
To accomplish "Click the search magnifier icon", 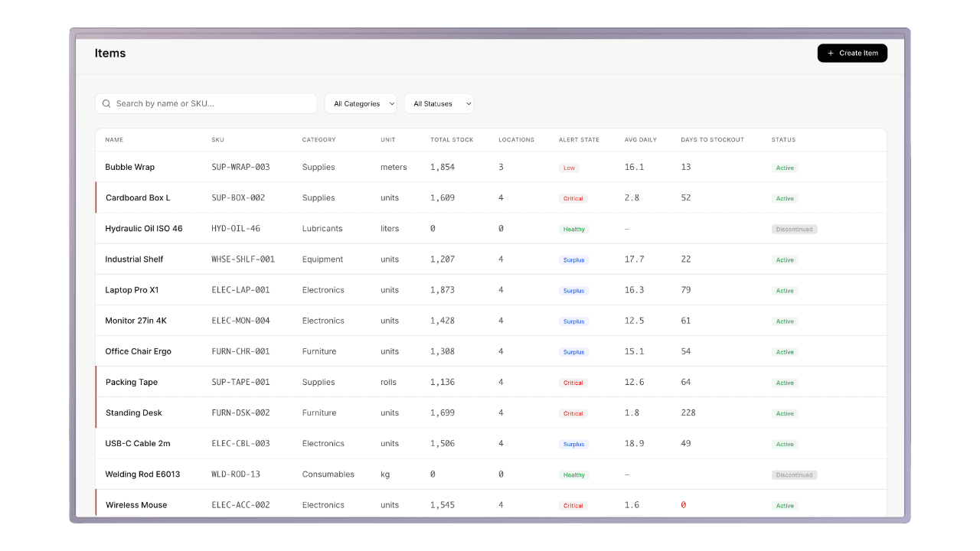I will coord(106,103).
